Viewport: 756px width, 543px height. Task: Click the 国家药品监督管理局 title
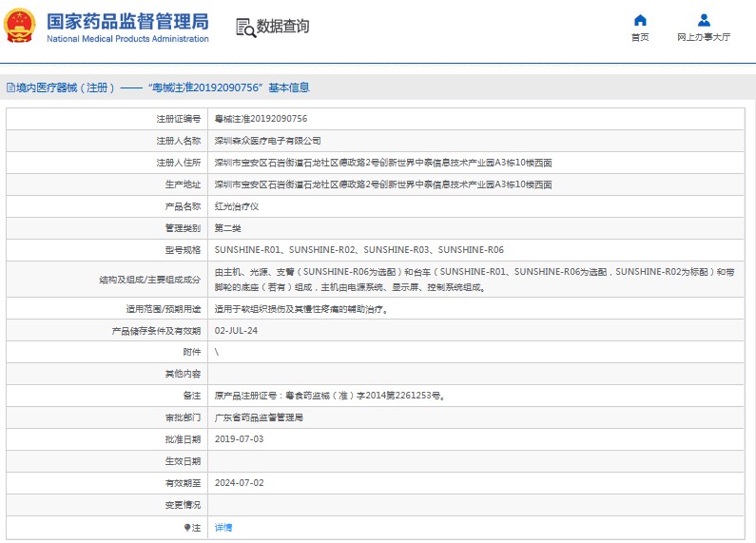(127, 22)
